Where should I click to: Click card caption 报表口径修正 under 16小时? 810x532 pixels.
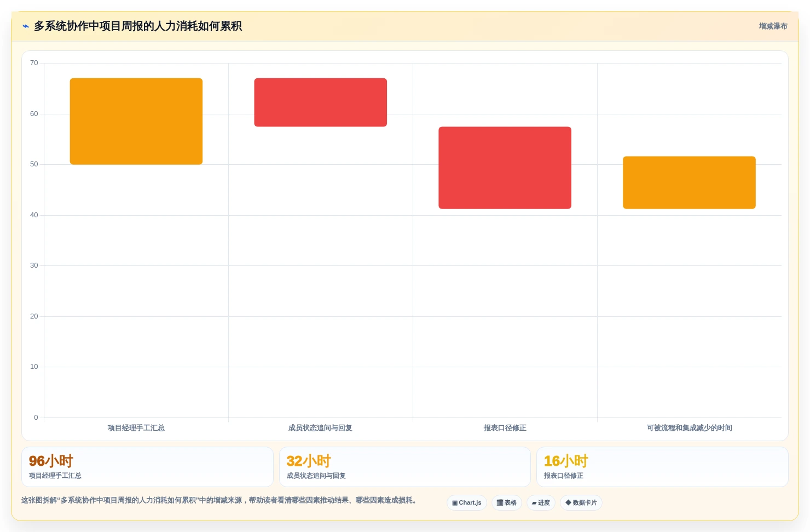(563, 476)
